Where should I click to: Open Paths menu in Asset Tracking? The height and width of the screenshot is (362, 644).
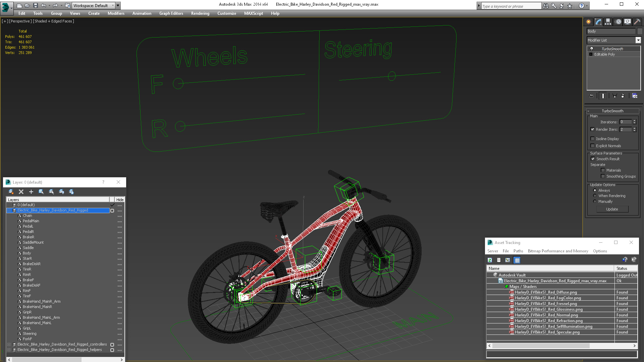[x=518, y=251]
